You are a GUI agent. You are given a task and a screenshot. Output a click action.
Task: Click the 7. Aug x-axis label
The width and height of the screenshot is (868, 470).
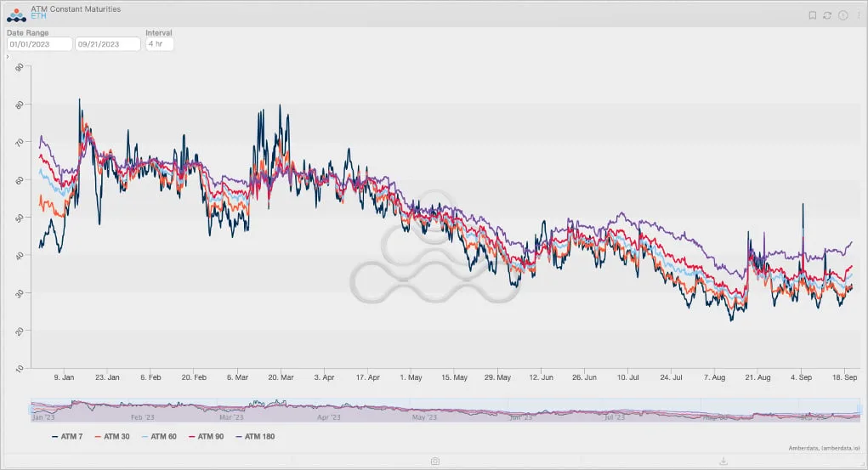click(715, 377)
